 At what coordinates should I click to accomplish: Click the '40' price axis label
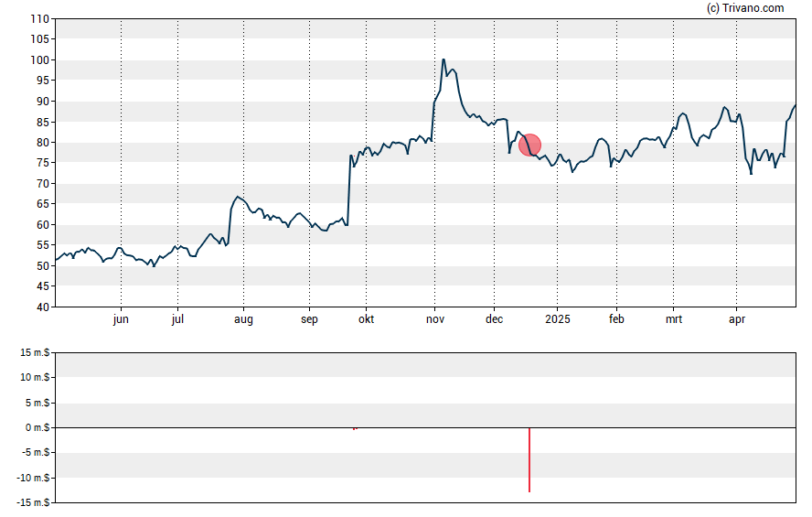(x=43, y=307)
